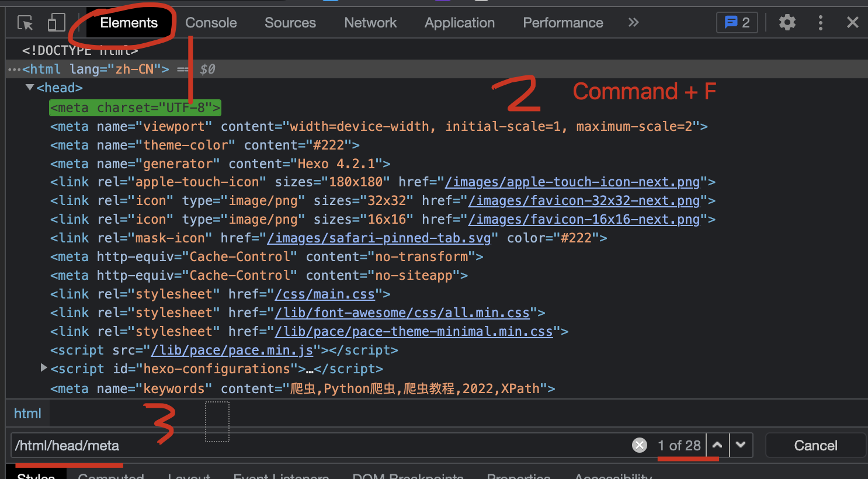Screen dimensions: 868x479
Task: Toggle the device toolbar icon
Action: click(56, 23)
